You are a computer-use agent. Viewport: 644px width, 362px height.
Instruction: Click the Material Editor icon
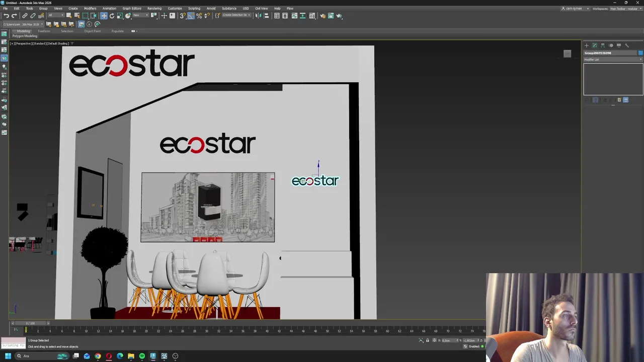312,16
